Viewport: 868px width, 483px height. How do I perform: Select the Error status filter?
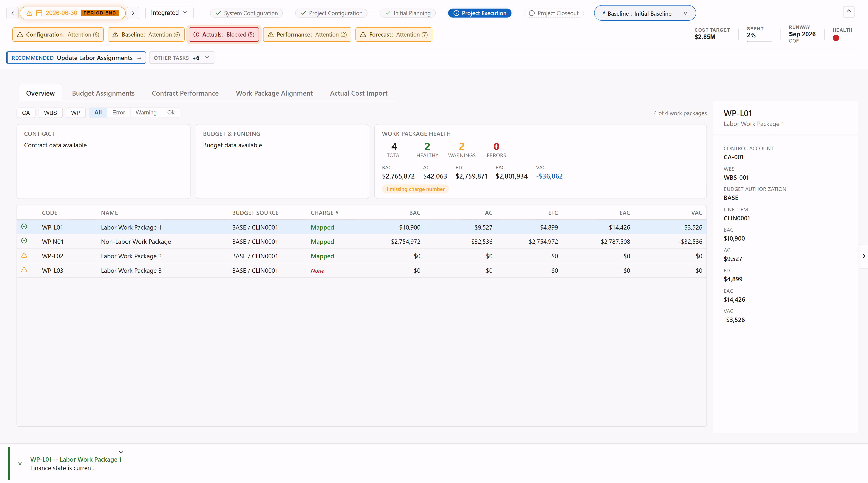click(x=119, y=113)
